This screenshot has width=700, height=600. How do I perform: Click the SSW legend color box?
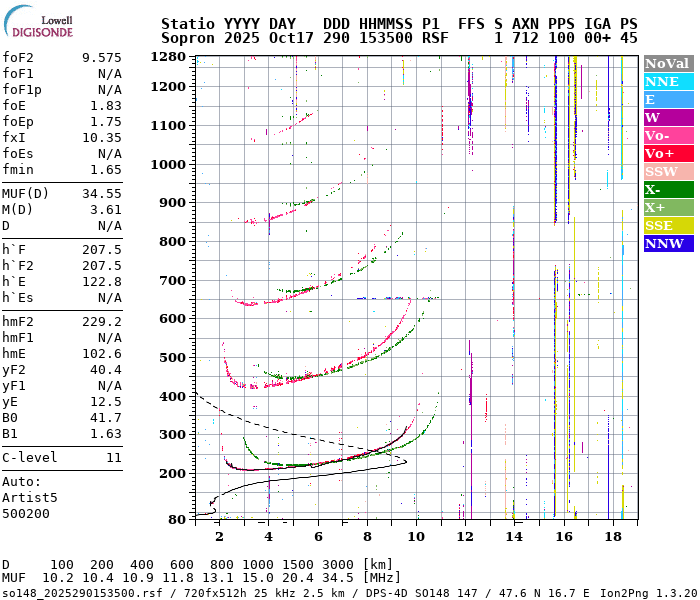click(x=668, y=172)
